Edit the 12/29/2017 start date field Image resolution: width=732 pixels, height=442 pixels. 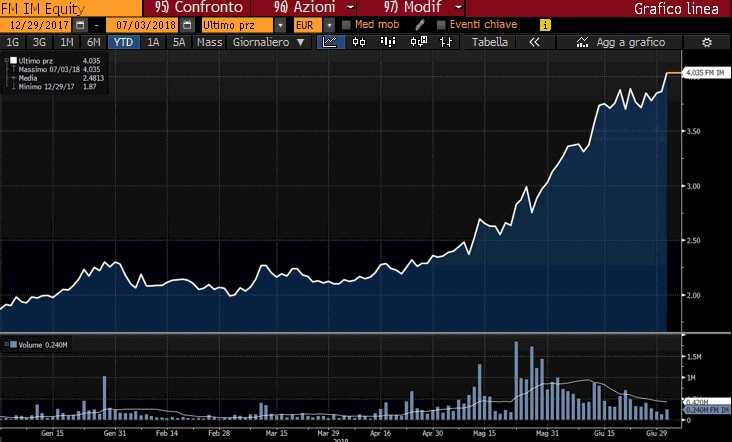(x=36, y=25)
